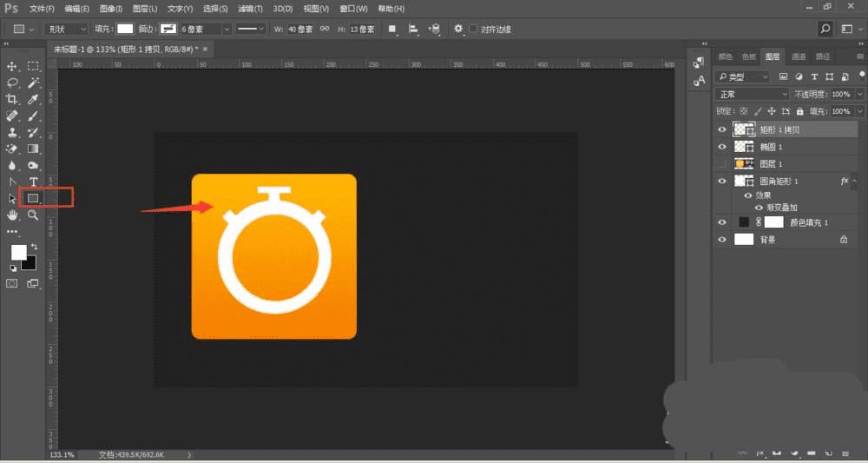Select the Lasso tool
The height and width of the screenshot is (463, 868).
point(13,83)
